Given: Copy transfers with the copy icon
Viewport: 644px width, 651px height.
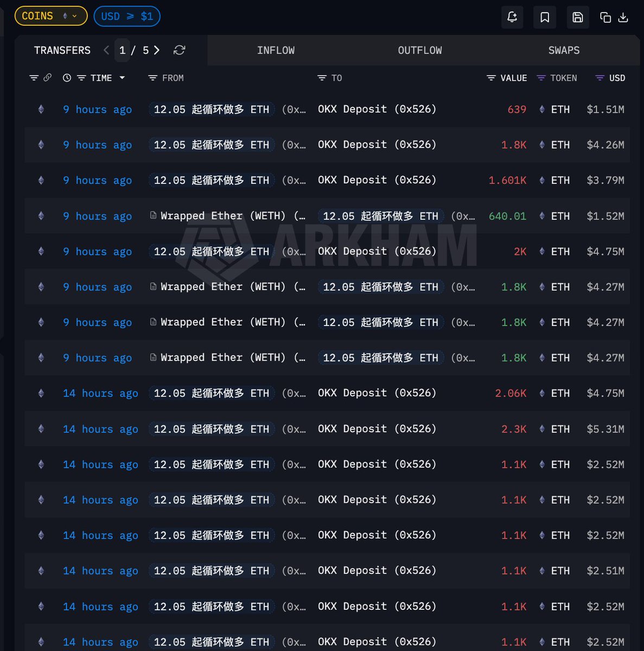Looking at the screenshot, I should click(x=605, y=17).
